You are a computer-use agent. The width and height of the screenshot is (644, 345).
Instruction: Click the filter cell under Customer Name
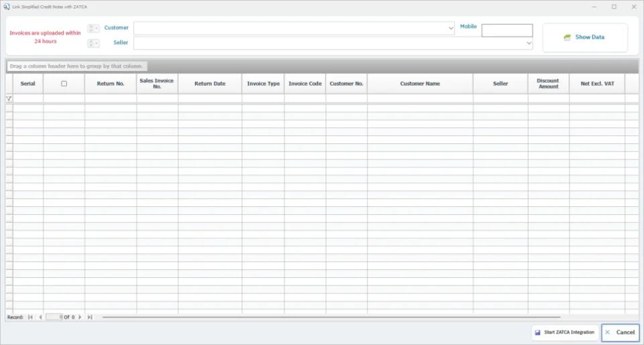pos(420,98)
